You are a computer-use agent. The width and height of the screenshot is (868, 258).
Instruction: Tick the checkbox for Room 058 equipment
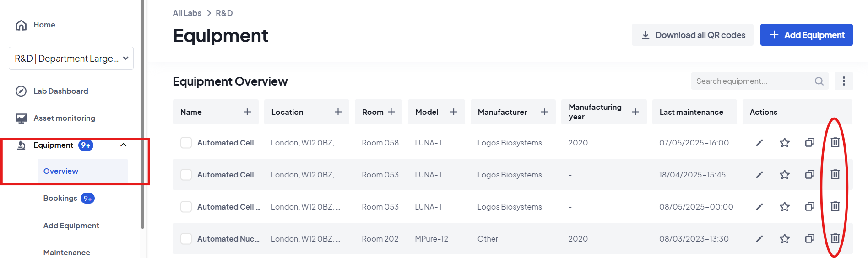(x=186, y=143)
